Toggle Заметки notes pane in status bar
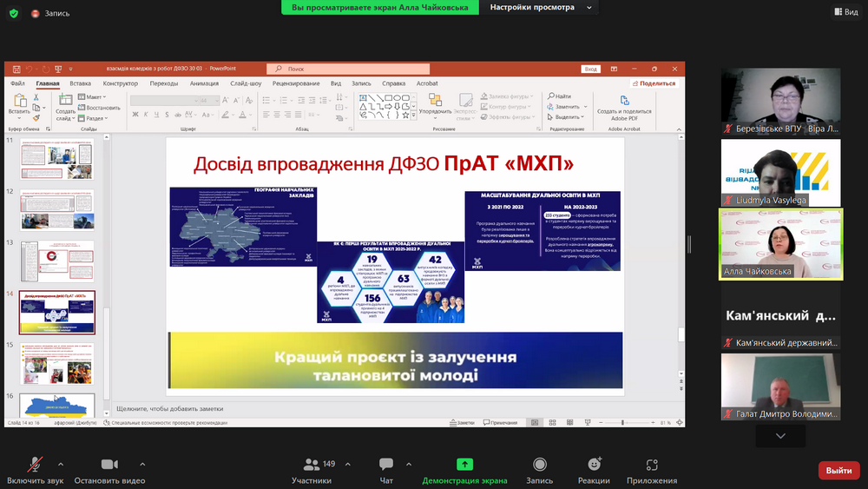This screenshot has width=868, height=489. coord(463,422)
